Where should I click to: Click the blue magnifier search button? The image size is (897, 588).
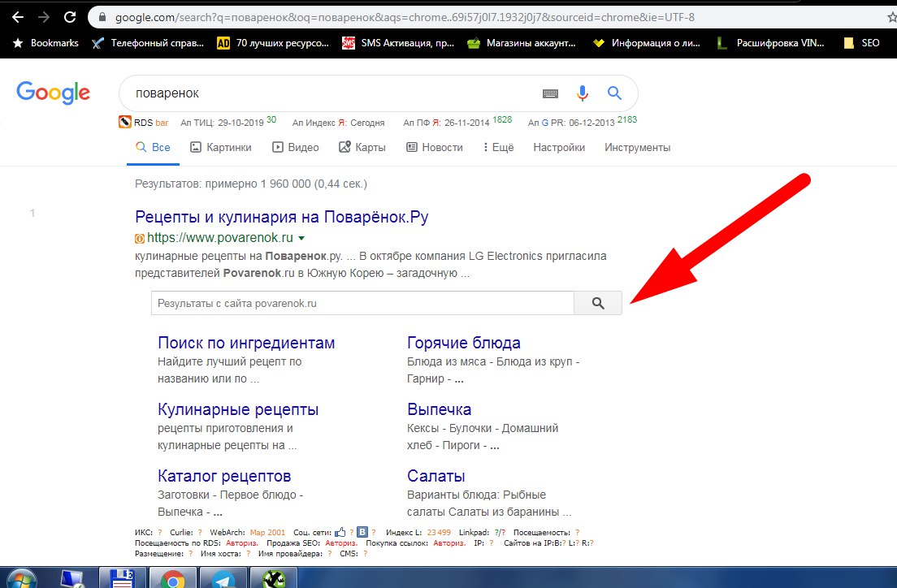pyautogui.click(x=614, y=93)
